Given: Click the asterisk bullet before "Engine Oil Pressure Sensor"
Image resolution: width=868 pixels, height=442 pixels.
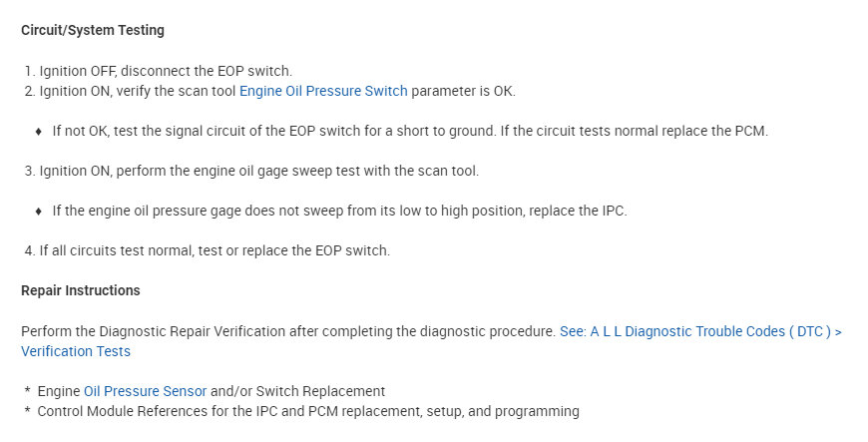Looking at the screenshot, I should [x=28, y=392].
